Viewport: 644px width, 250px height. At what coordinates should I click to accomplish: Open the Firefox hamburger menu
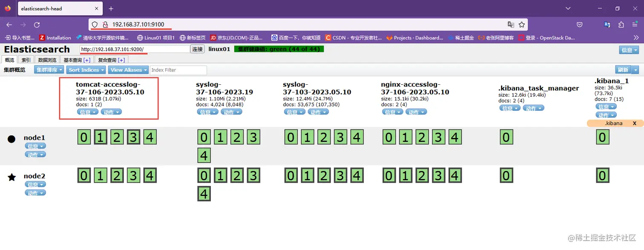tap(635, 25)
